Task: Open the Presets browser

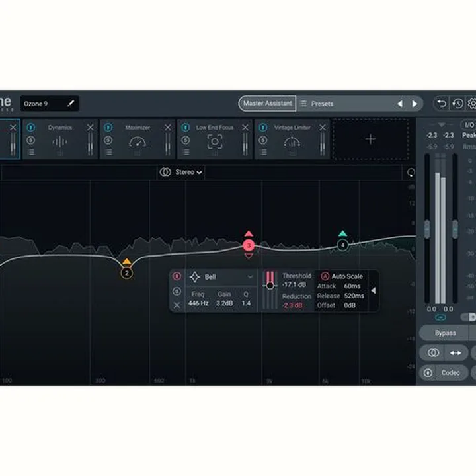Action: tap(322, 104)
